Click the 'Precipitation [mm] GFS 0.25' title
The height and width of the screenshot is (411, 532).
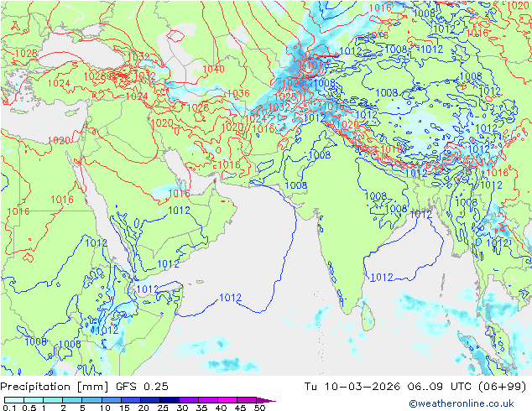click(x=84, y=387)
